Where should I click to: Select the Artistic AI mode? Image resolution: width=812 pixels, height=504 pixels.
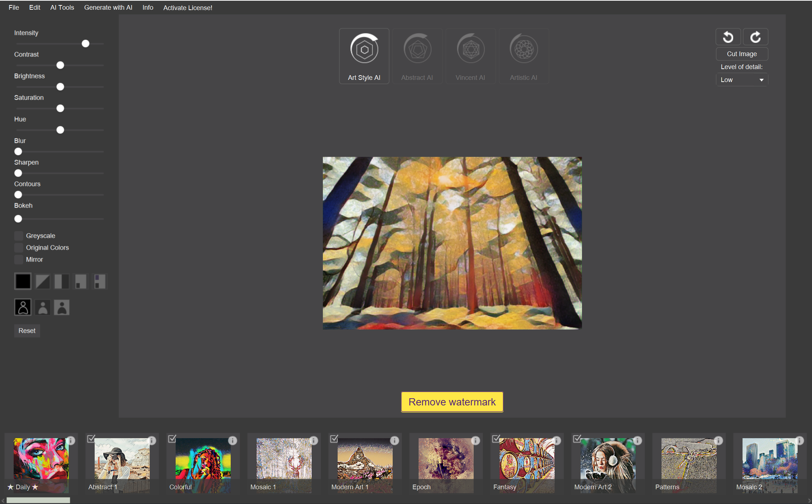tap(524, 56)
